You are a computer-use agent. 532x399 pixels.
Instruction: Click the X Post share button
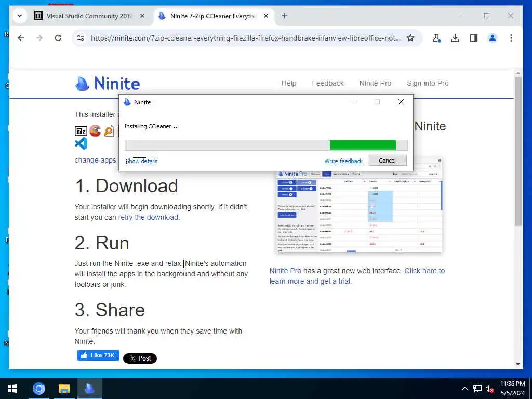[x=140, y=358]
